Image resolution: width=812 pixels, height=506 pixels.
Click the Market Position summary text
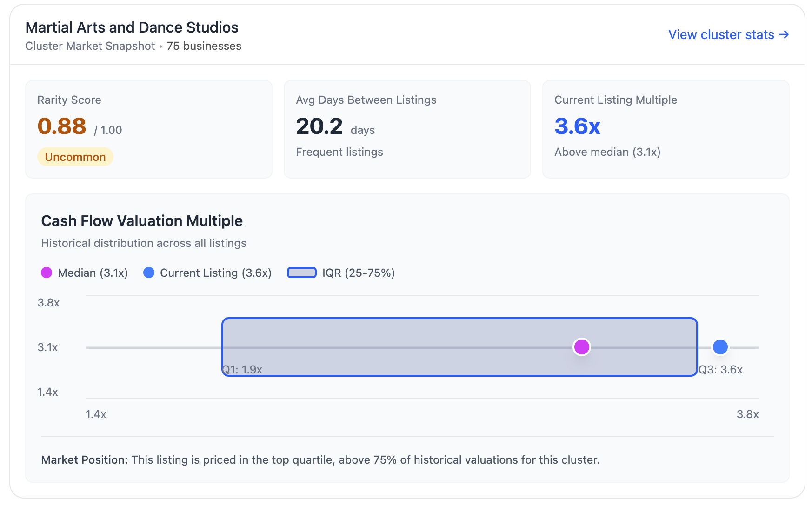coord(320,460)
